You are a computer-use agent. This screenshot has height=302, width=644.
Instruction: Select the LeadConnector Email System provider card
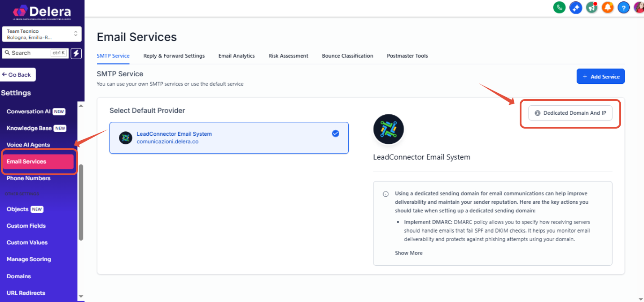[x=229, y=138]
